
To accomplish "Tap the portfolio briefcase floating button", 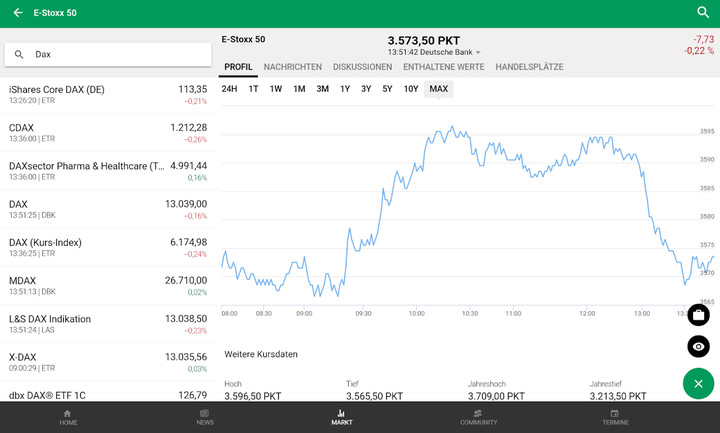I will click(x=698, y=315).
